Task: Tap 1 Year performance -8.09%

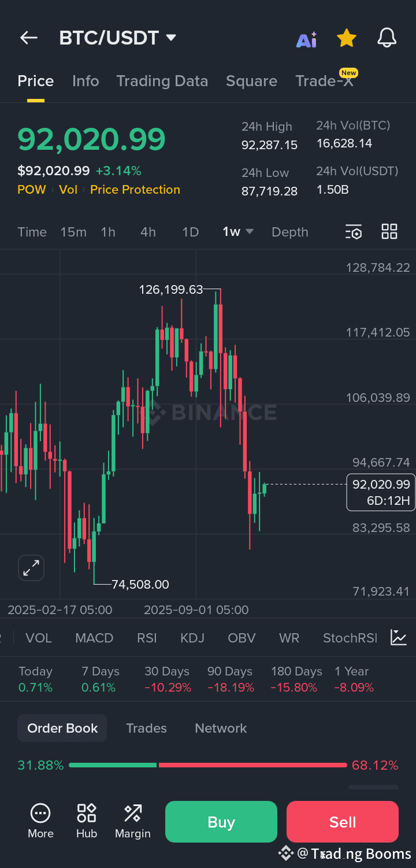Action: [354, 679]
